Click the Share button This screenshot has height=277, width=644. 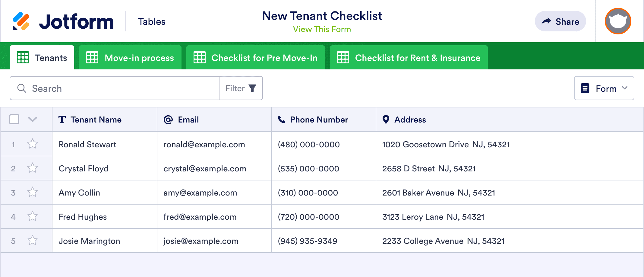pyautogui.click(x=560, y=21)
